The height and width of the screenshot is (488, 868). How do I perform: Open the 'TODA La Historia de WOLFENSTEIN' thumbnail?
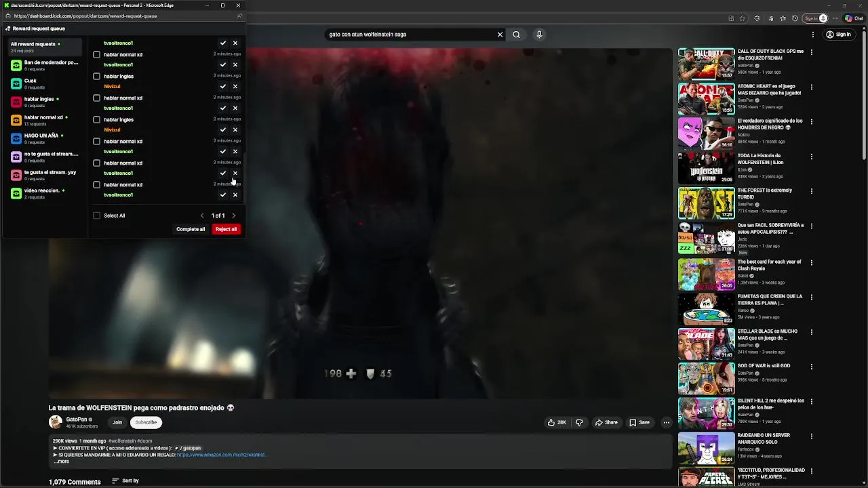(x=707, y=168)
